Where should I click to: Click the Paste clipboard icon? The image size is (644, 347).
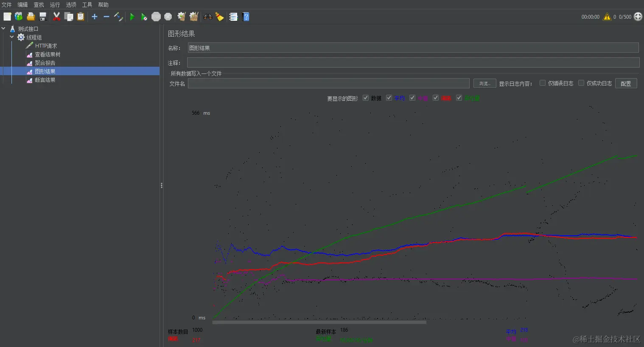[81, 17]
